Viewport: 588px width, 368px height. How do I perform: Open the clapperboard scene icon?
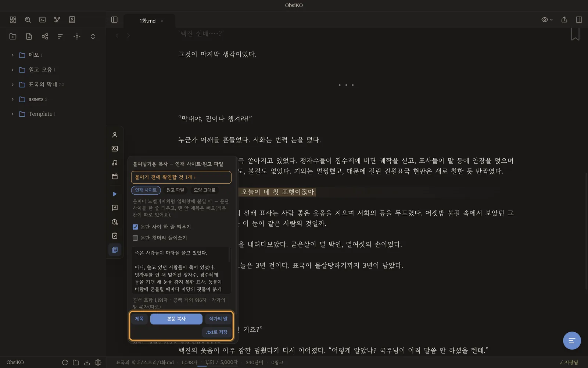(115, 177)
